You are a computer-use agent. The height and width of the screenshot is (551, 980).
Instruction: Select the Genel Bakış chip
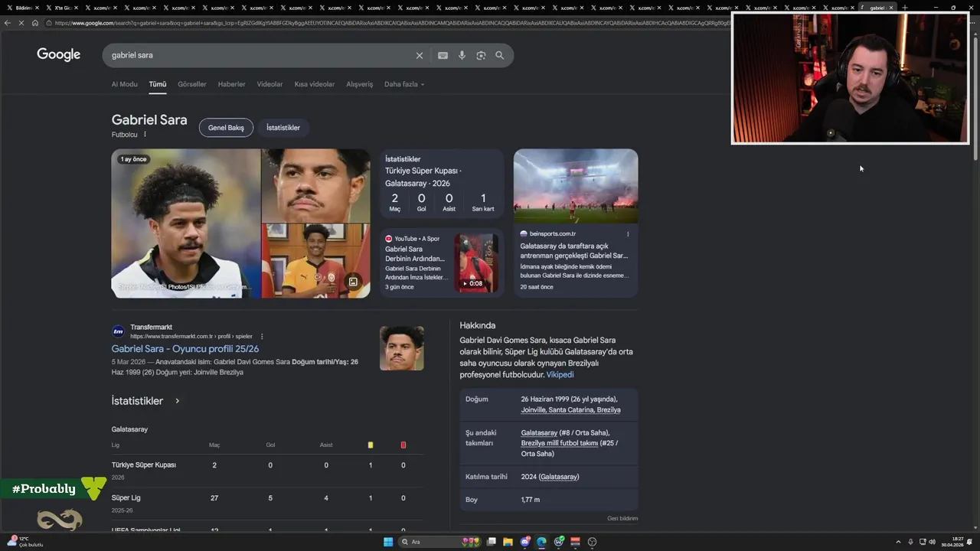(226, 128)
